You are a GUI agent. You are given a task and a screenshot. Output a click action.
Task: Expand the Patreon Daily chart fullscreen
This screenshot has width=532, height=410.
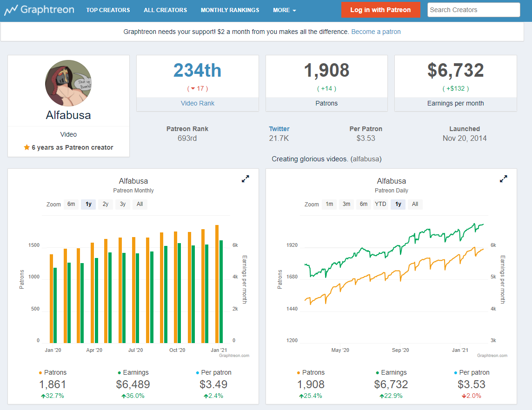(504, 179)
